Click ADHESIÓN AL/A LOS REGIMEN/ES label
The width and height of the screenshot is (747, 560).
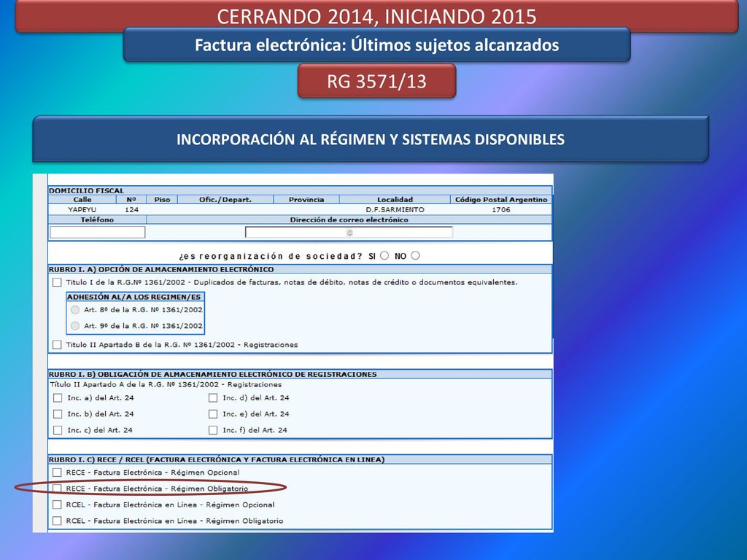(x=134, y=297)
